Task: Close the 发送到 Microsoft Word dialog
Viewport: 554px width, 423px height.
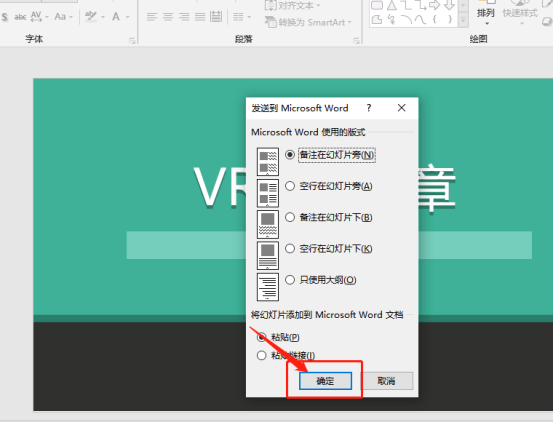Action: click(402, 108)
